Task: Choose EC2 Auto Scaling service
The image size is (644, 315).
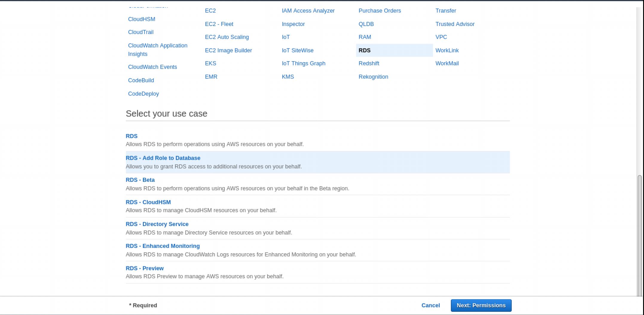Action: click(227, 37)
